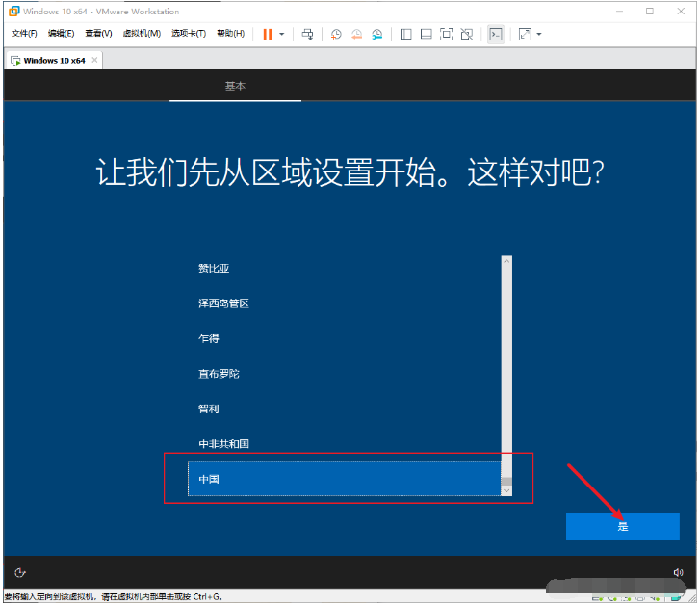The image size is (700, 606).
Task: Open the snapshot manager icon
Action: [x=377, y=34]
